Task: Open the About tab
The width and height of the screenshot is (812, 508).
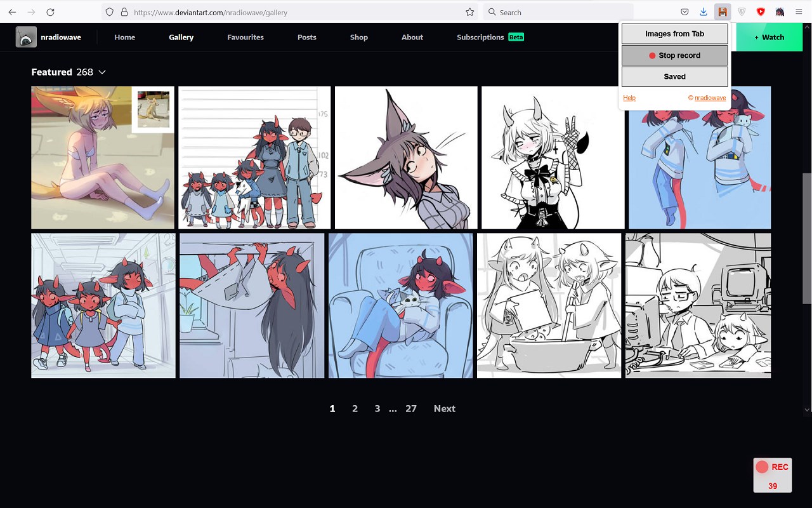Action: (412, 37)
